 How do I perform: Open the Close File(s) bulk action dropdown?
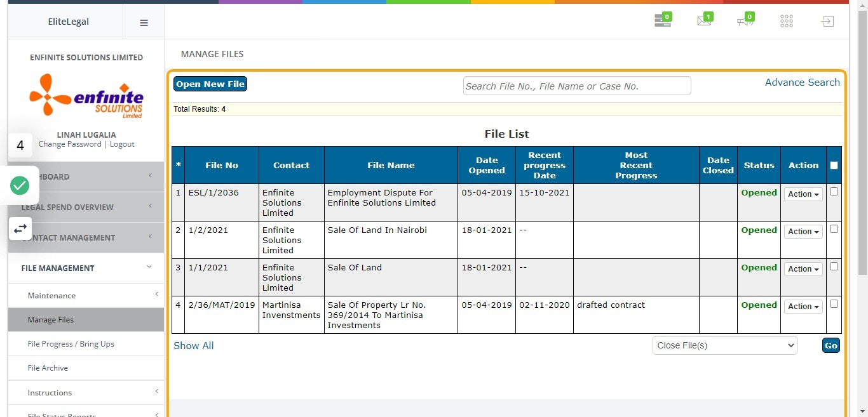[724, 345]
